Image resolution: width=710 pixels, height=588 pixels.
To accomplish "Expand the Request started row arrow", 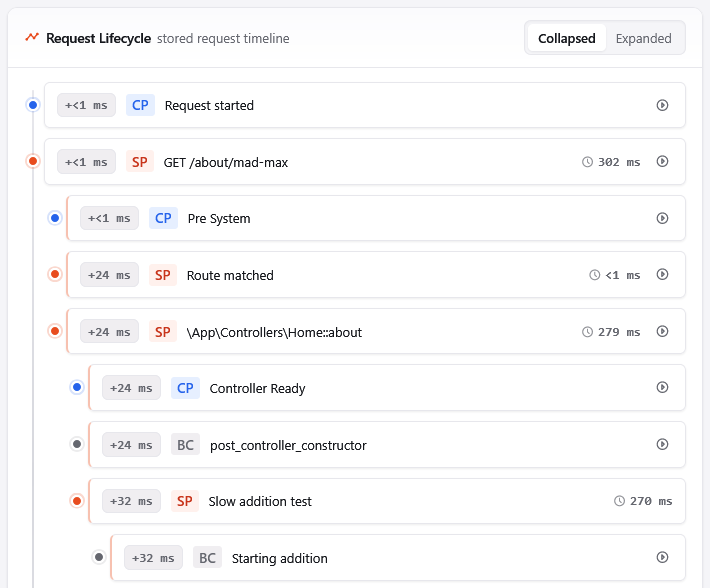I will point(662,105).
